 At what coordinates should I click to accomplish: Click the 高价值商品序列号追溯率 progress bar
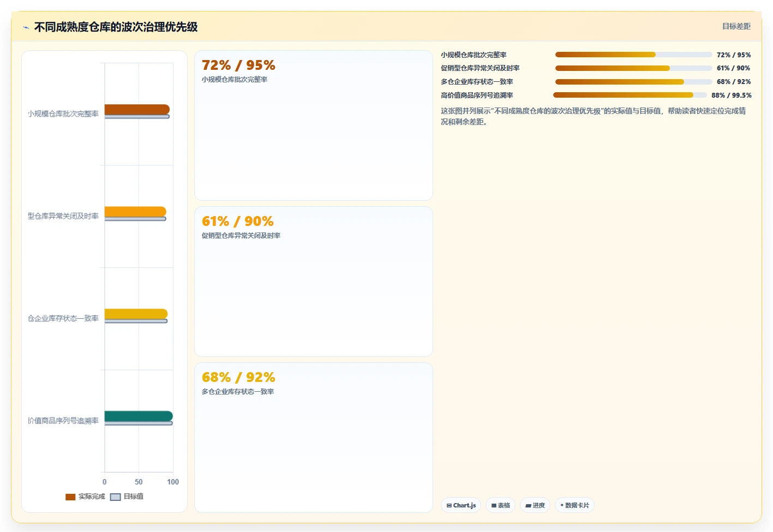[630, 95]
